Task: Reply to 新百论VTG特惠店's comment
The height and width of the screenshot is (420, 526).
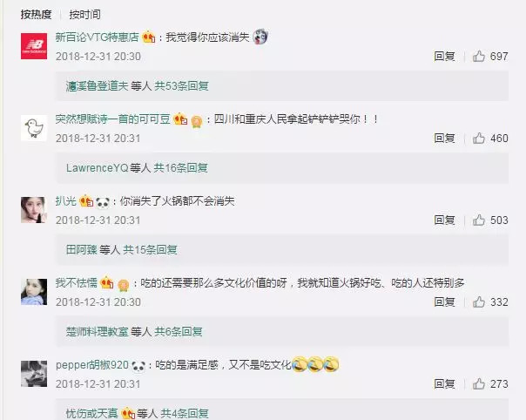Action: point(444,56)
